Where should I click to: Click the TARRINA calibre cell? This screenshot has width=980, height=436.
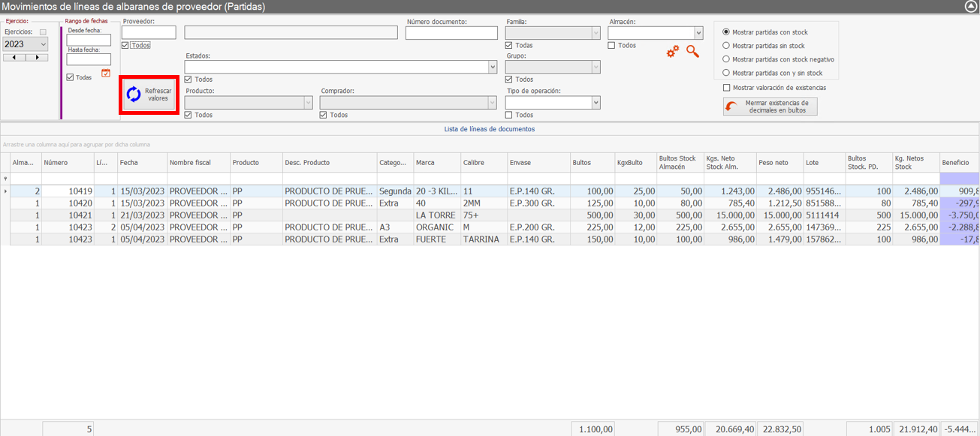tap(484, 239)
